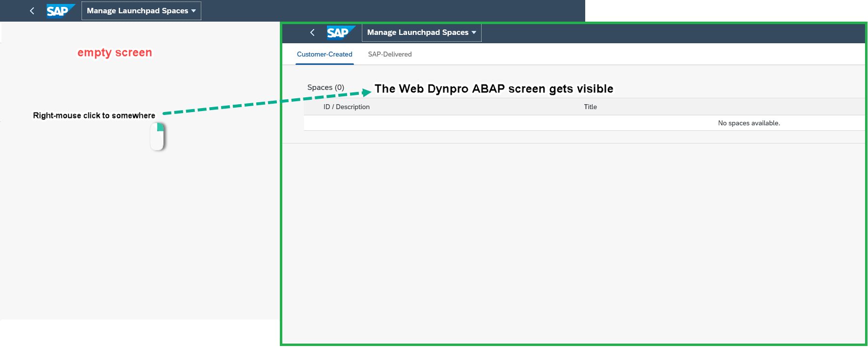Select the Customer-Created tab

[x=325, y=54]
